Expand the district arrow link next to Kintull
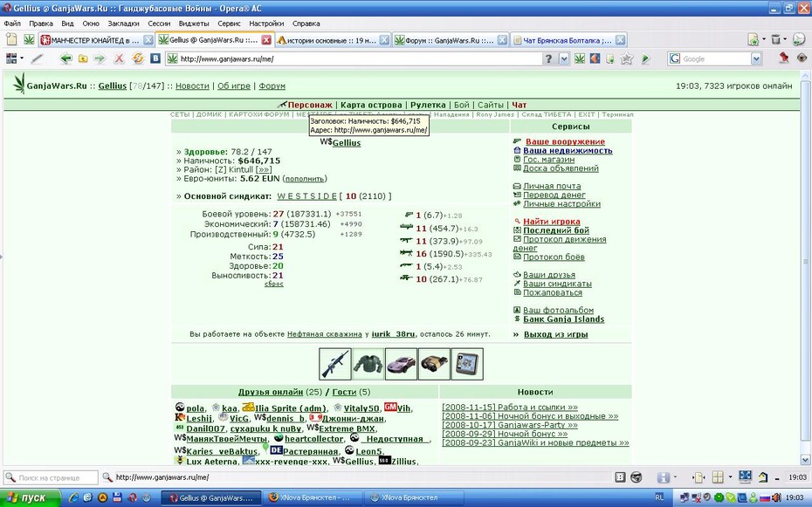This screenshot has width=812, height=507. click(x=264, y=169)
